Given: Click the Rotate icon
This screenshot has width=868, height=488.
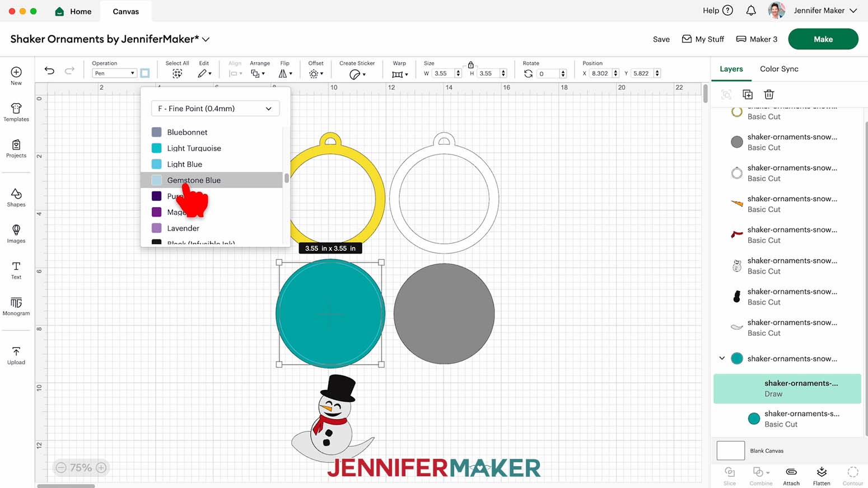Looking at the screenshot, I should tap(528, 74).
